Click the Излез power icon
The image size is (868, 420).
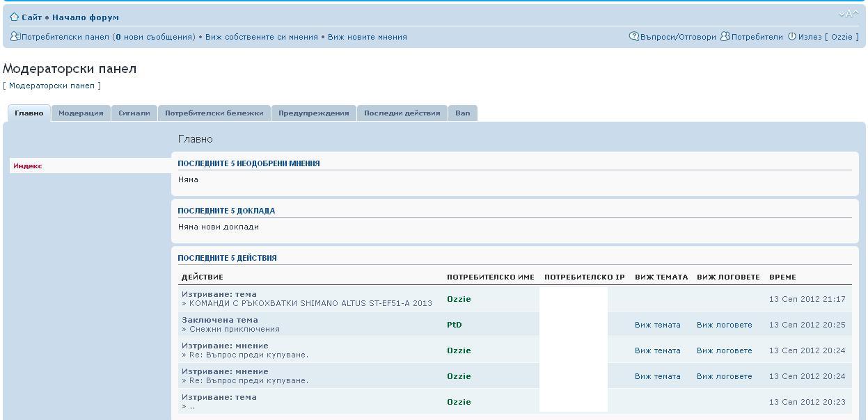point(792,37)
